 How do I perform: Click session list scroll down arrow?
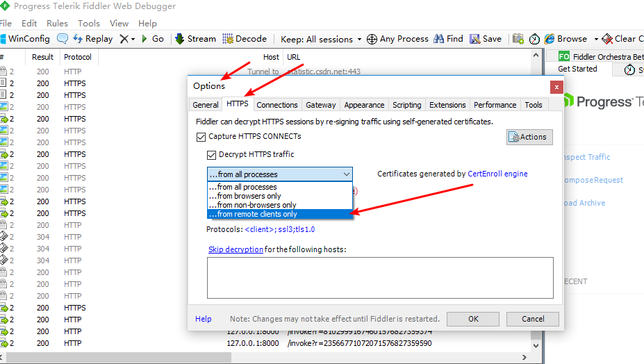(x=536, y=345)
